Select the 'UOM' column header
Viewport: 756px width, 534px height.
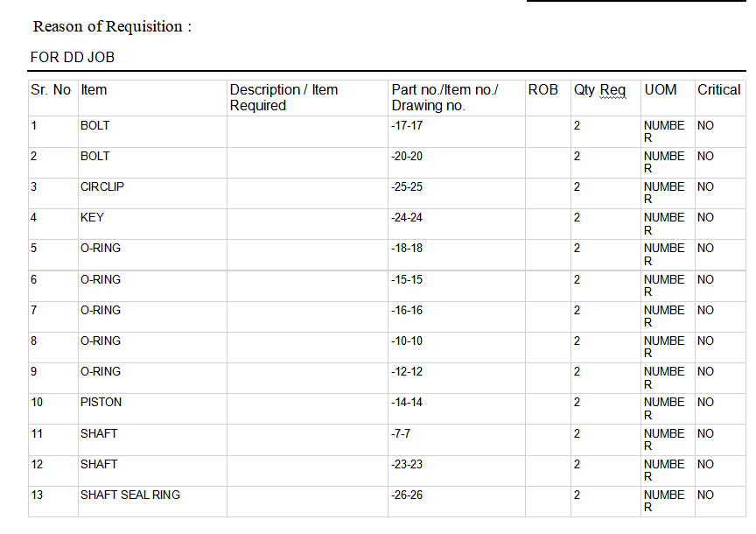click(x=661, y=90)
